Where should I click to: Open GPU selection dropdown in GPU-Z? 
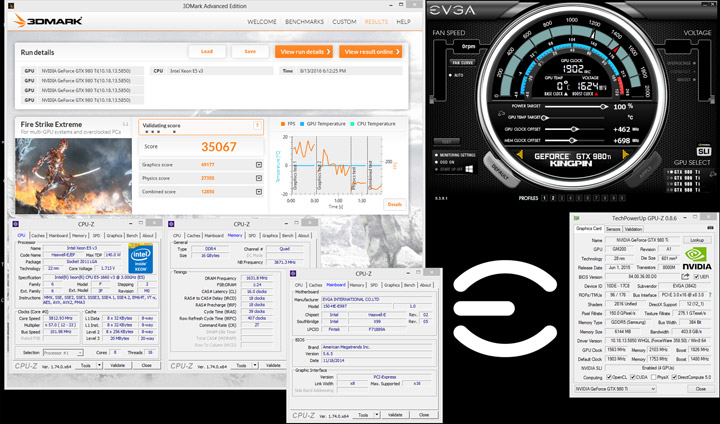tap(615, 389)
